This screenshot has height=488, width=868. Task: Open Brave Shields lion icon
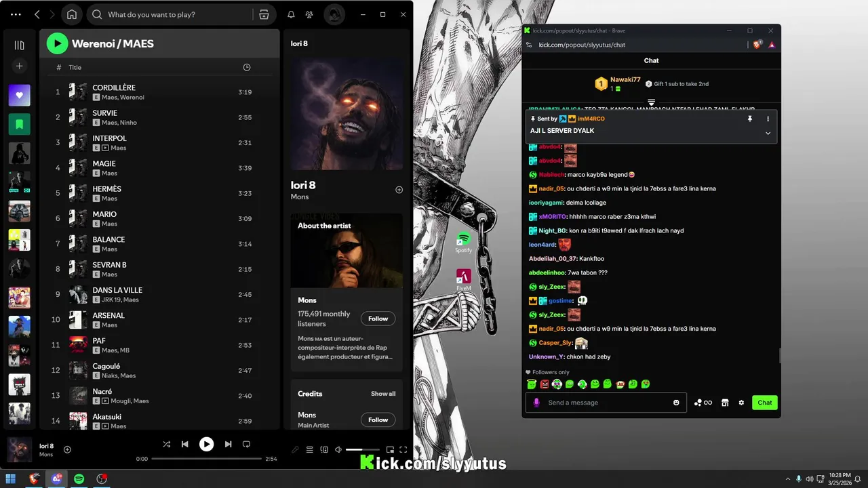click(758, 45)
